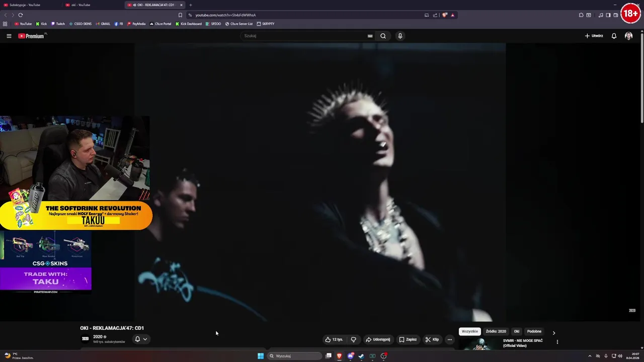Close the OKI - REKLAMACJA'47 tab
Viewport: 644px width, 362px height.
point(181,5)
